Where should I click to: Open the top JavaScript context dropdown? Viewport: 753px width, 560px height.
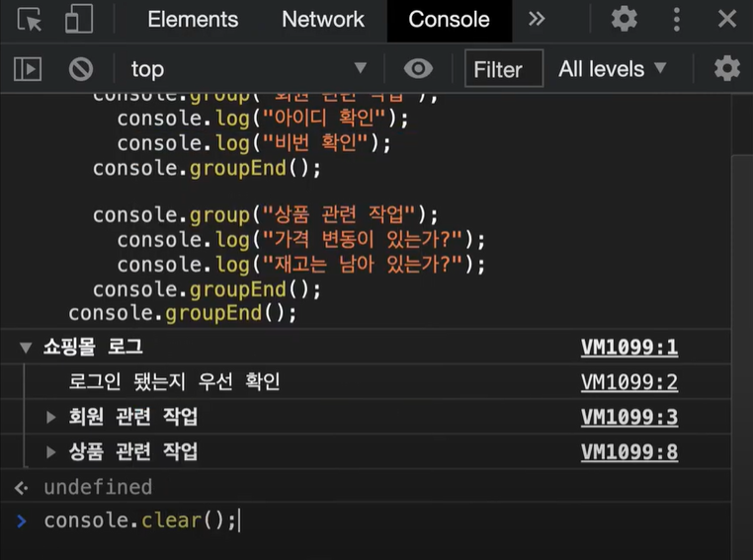pyautogui.click(x=248, y=69)
